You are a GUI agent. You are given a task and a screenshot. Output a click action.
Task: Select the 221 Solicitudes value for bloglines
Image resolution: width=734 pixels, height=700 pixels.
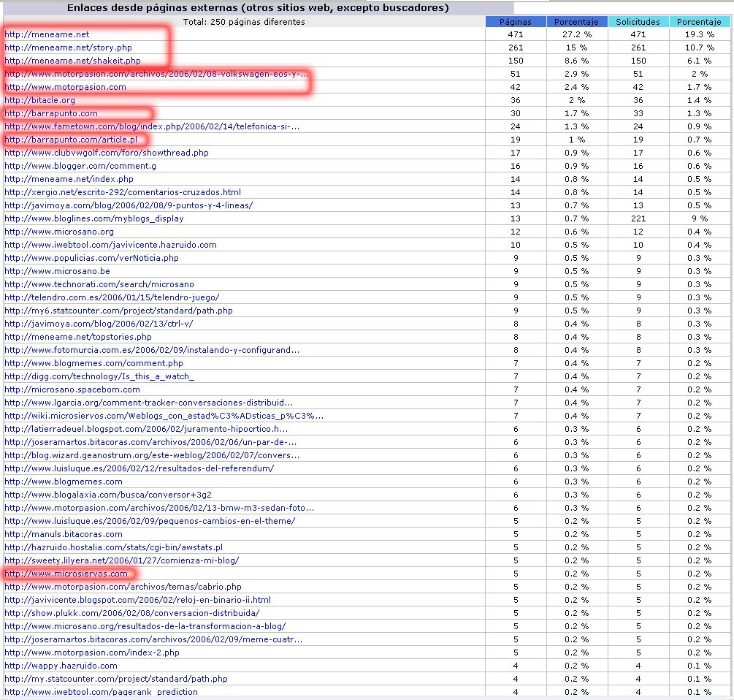(638, 218)
